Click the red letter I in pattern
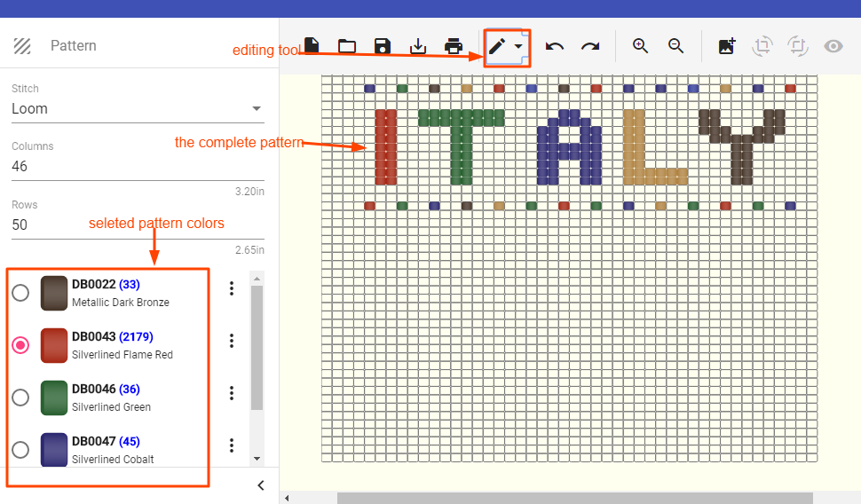Image resolution: width=861 pixels, height=504 pixels. 385,147
